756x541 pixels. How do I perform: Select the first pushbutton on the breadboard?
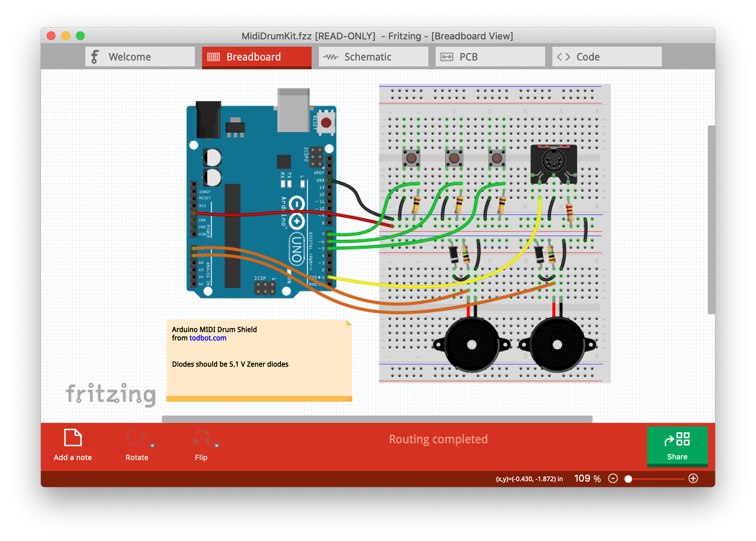tap(411, 158)
